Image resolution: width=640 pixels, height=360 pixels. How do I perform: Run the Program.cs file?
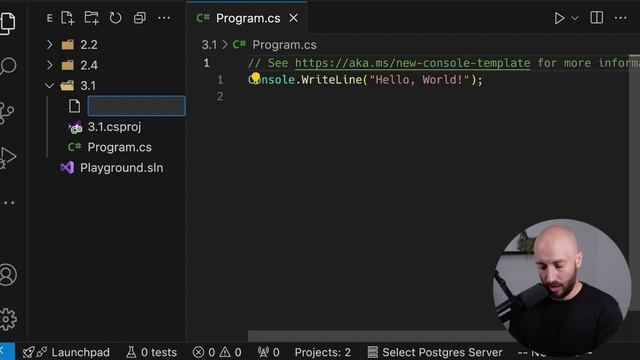click(559, 18)
